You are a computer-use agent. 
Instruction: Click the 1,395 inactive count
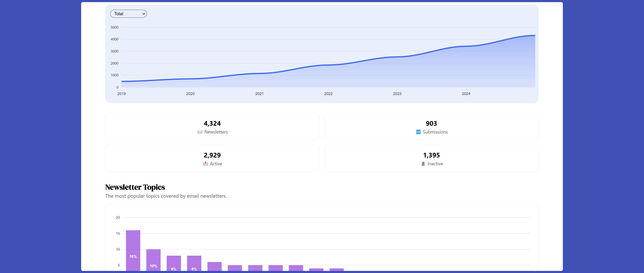[431, 155]
